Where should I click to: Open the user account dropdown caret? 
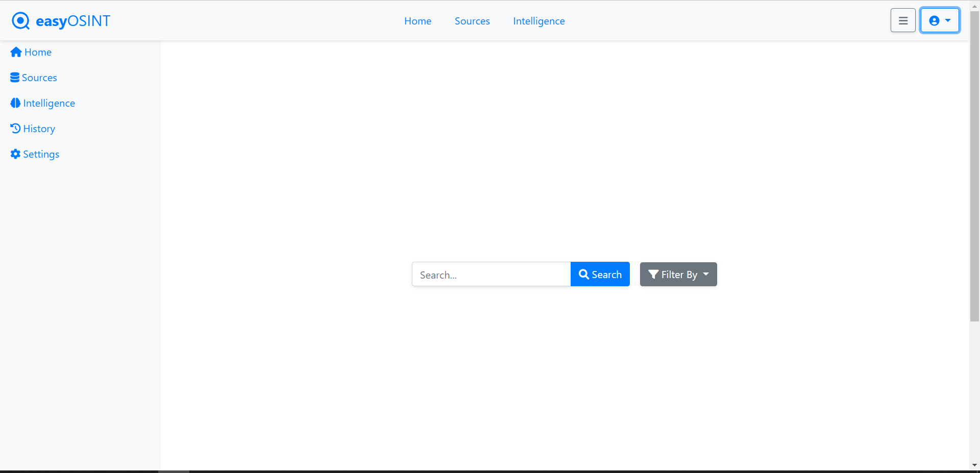coord(947,20)
